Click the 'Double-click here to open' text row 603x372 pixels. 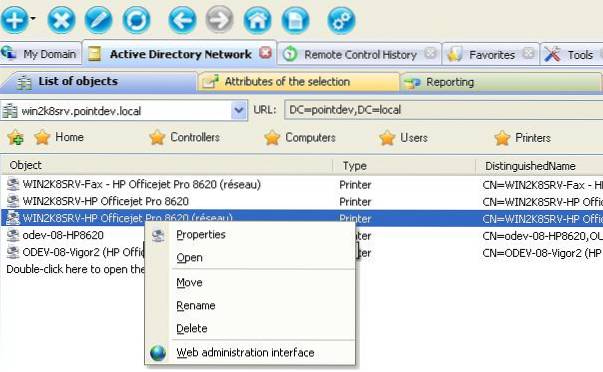coord(75,269)
